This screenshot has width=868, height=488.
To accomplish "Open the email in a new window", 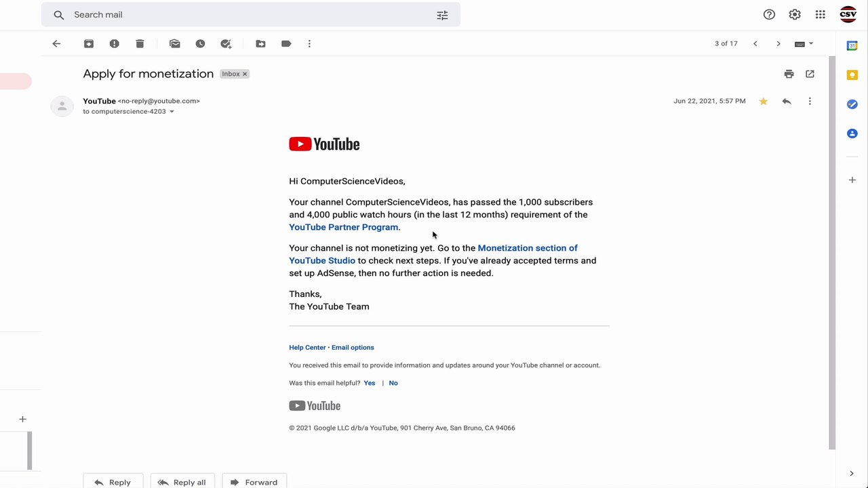I will coord(810,74).
